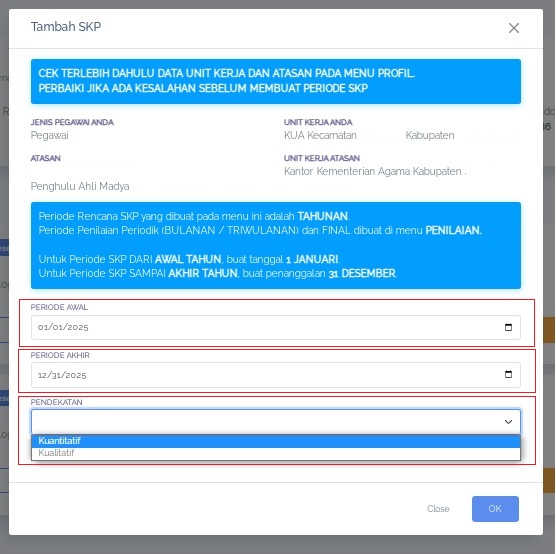Confirm the form with the OK button
The height and width of the screenshot is (554, 556).
pyautogui.click(x=495, y=509)
